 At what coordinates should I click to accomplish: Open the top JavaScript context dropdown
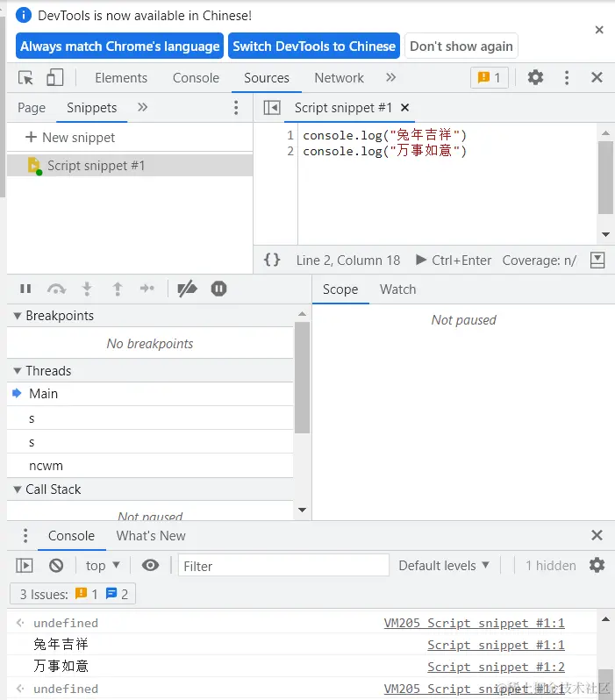(x=103, y=566)
